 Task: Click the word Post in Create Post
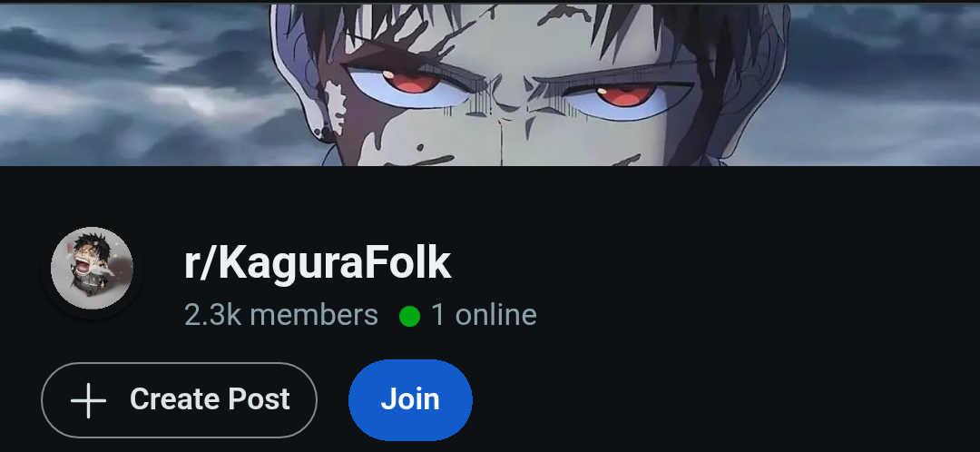259,399
